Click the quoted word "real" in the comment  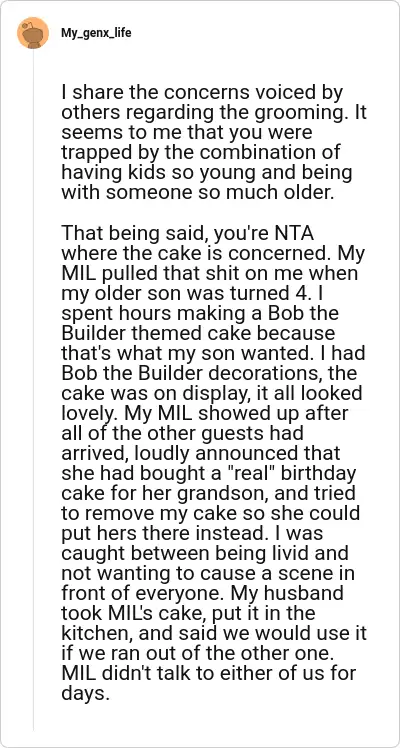[x=251, y=473]
